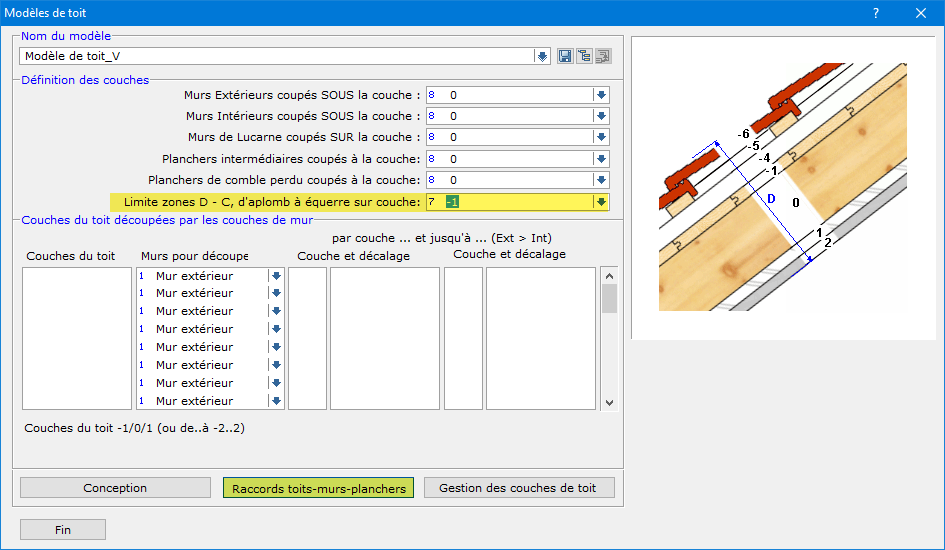Screen dimensions: 945x550
Task: Open the highlighted Limite zones D - C dropdown
Action: [x=601, y=202]
